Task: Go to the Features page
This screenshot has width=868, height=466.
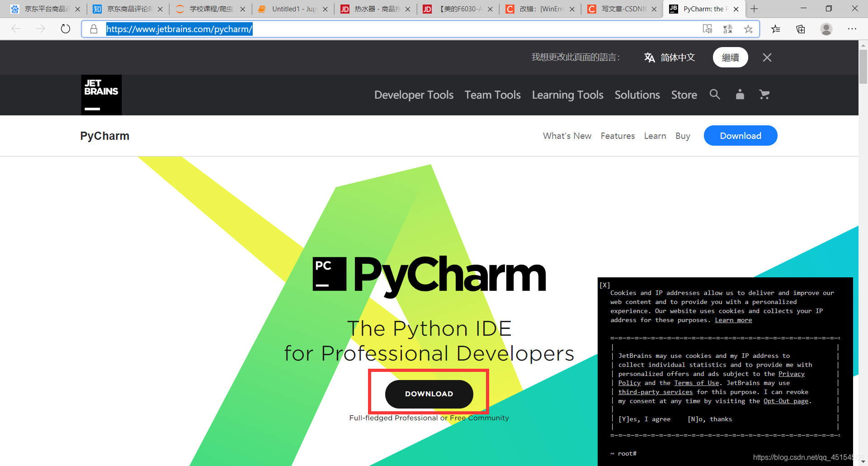Action: pos(618,136)
